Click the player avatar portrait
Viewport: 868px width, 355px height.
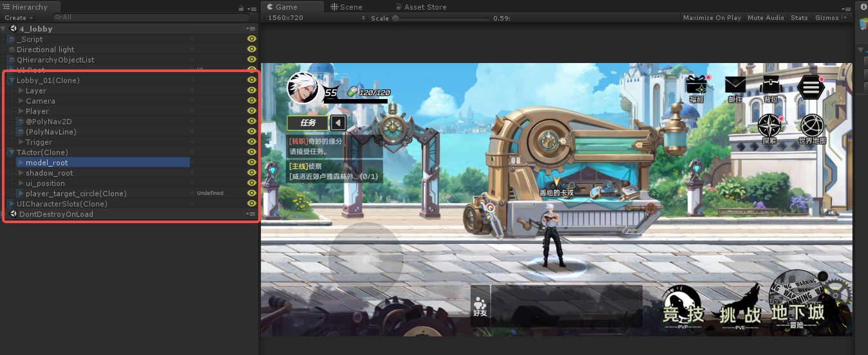pos(303,88)
